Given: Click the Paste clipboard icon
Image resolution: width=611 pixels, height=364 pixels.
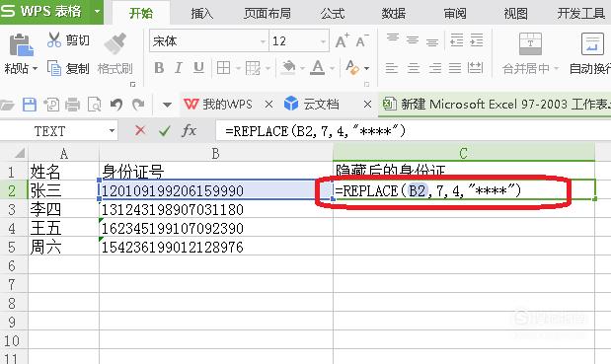Looking at the screenshot, I should click(21, 45).
